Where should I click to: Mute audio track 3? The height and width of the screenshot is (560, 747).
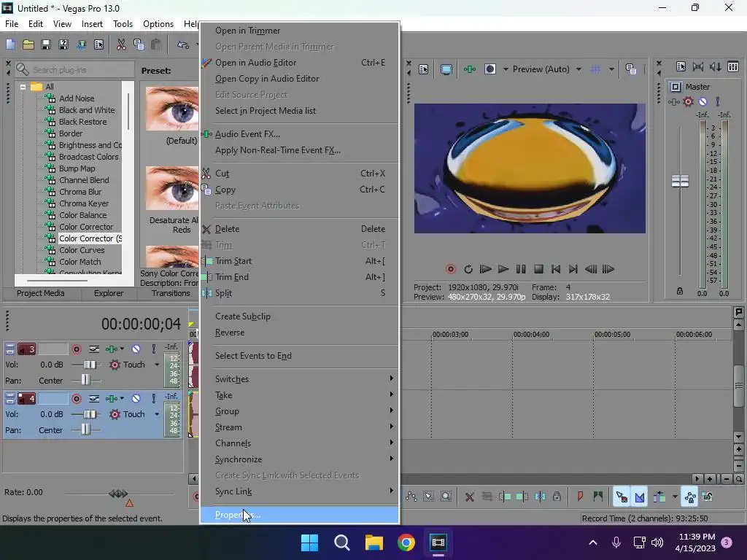(x=136, y=349)
